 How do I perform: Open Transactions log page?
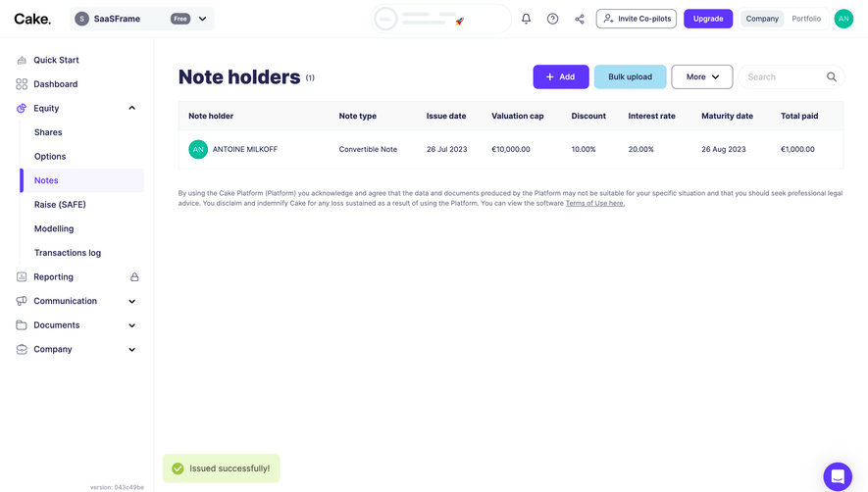pyautogui.click(x=68, y=252)
